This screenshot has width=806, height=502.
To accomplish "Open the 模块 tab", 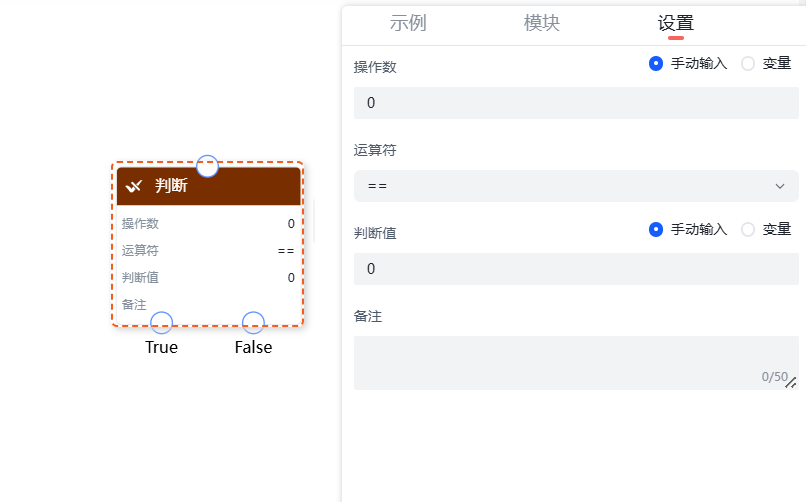I will (542, 23).
